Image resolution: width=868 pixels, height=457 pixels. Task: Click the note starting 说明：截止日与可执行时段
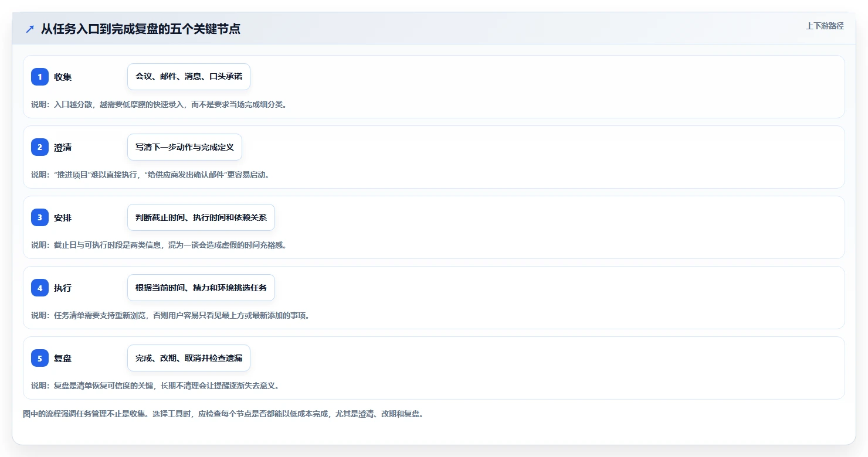159,245
